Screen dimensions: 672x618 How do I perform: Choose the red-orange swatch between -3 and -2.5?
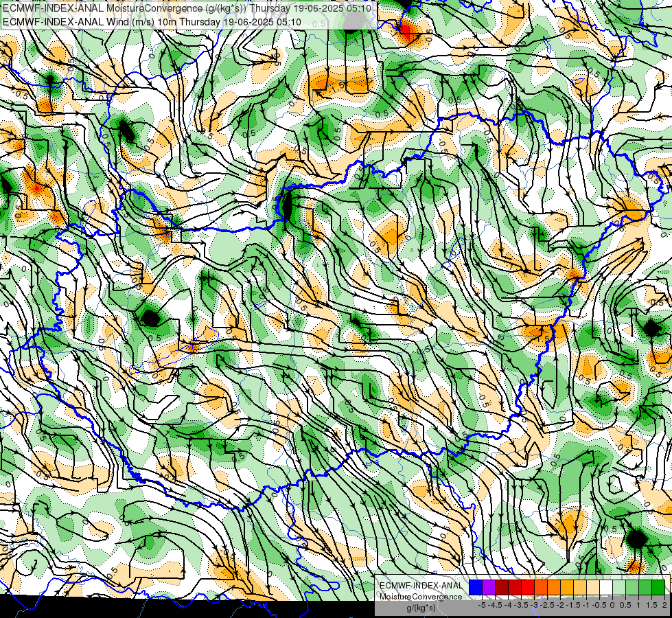(541, 588)
